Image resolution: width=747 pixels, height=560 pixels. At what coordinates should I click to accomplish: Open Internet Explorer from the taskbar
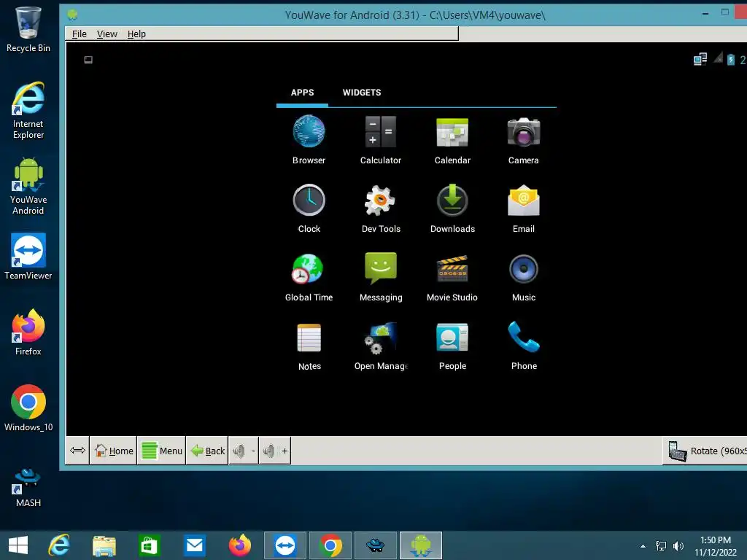tap(59, 545)
